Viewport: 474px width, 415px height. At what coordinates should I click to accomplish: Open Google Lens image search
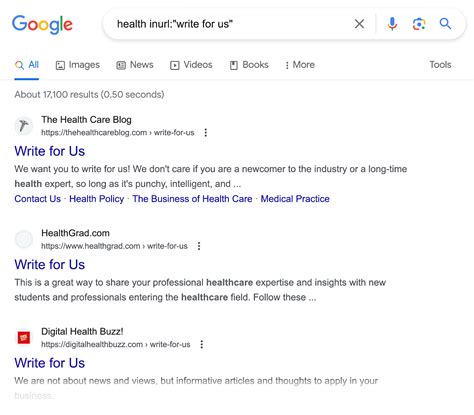(419, 24)
